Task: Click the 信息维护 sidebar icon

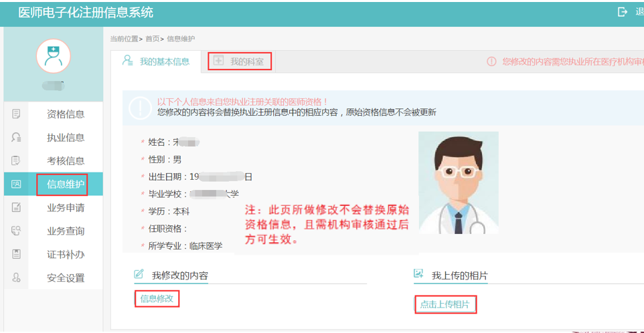Action: pos(17,184)
